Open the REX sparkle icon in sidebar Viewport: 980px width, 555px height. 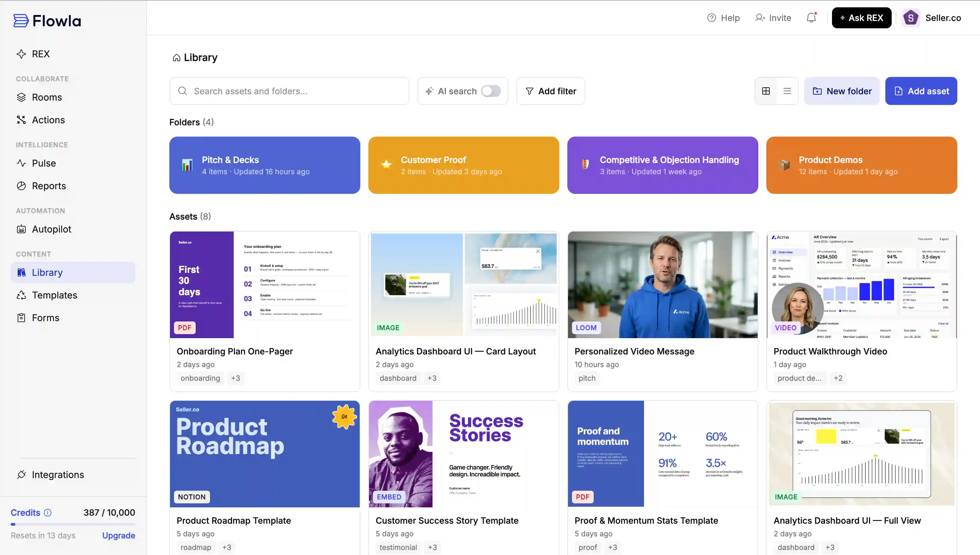pyautogui.click(x=21, y=54)
